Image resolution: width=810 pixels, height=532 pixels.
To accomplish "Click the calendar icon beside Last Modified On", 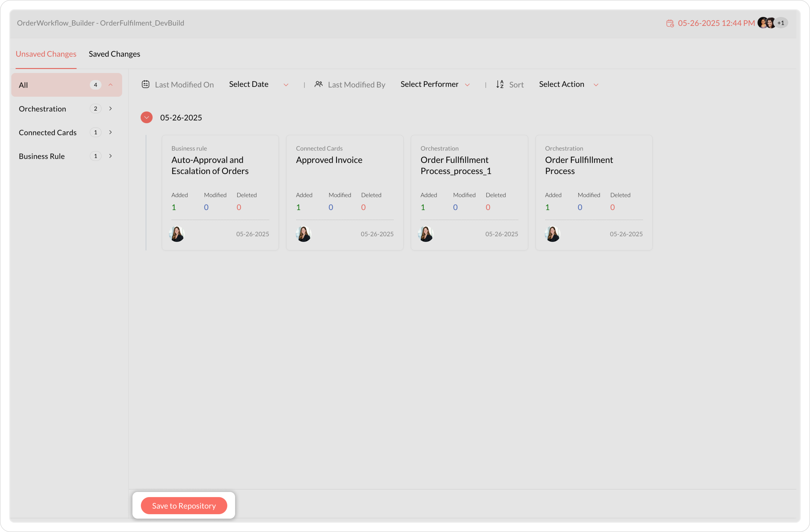I will tap(146, 84).
